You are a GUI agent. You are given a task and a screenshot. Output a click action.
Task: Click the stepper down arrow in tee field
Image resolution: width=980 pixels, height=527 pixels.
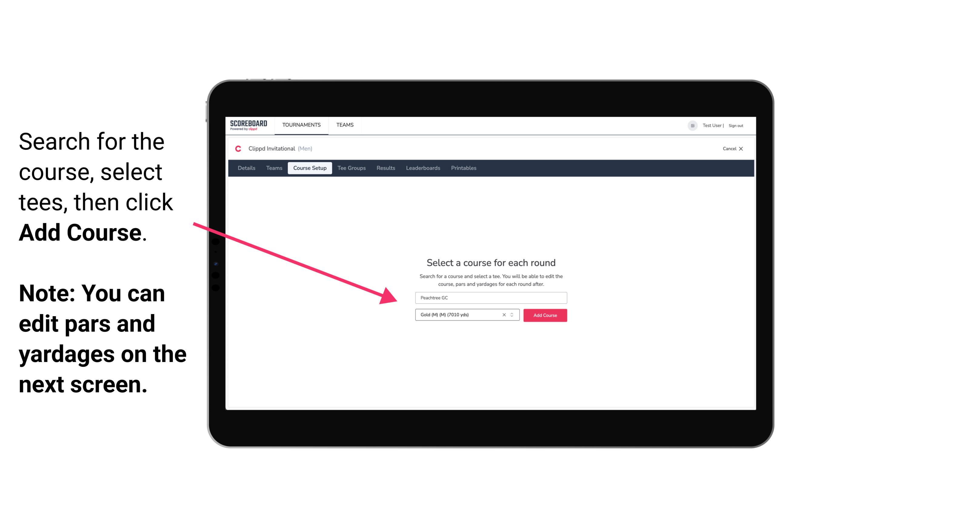(x=513, y=317)
